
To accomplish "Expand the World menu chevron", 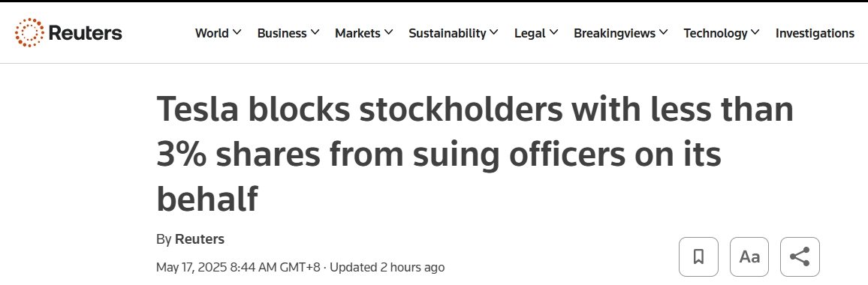I will (237, 33).
